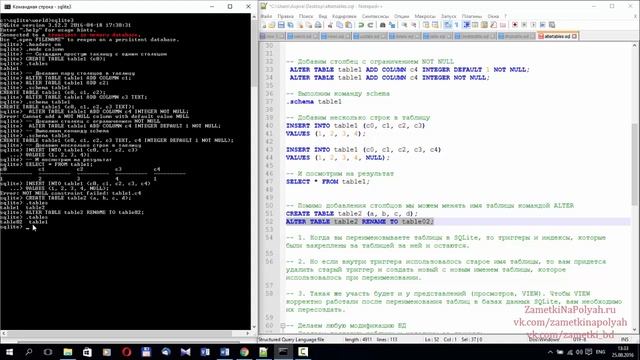Start macro recording with red record icon
Viewport: 640px width, 360px height.
[515, 25]
